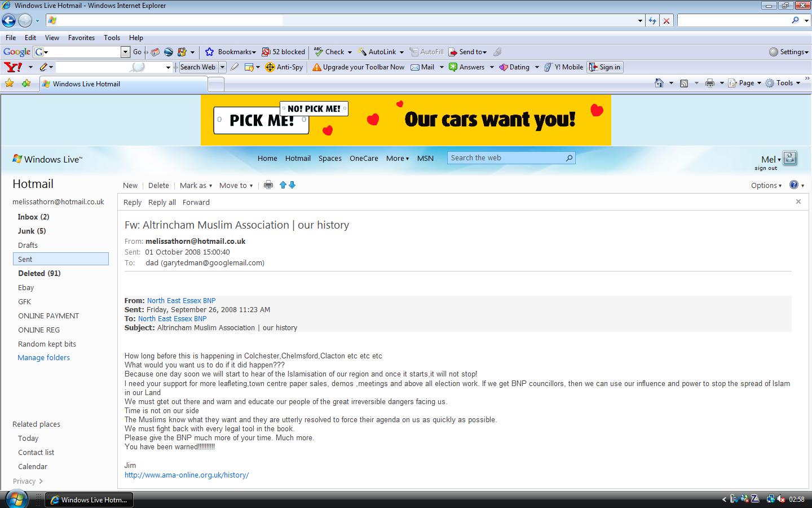Open the Tools menu in menu bar
The image size is (812, 508).
112,38
